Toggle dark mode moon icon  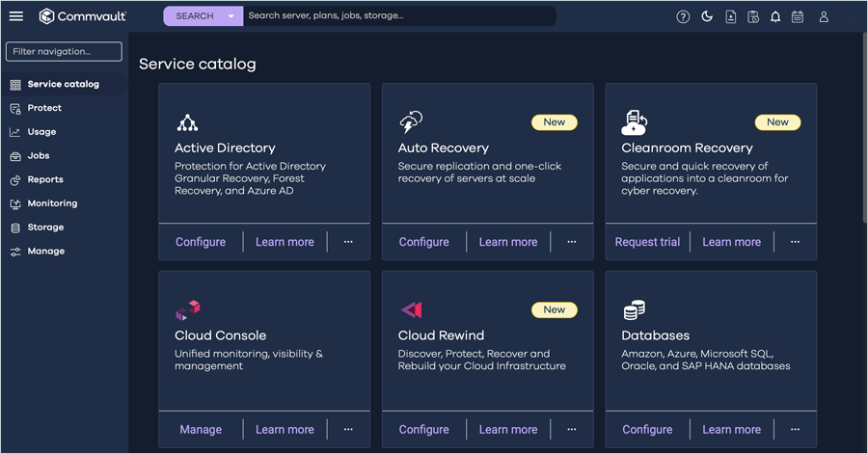707,16
